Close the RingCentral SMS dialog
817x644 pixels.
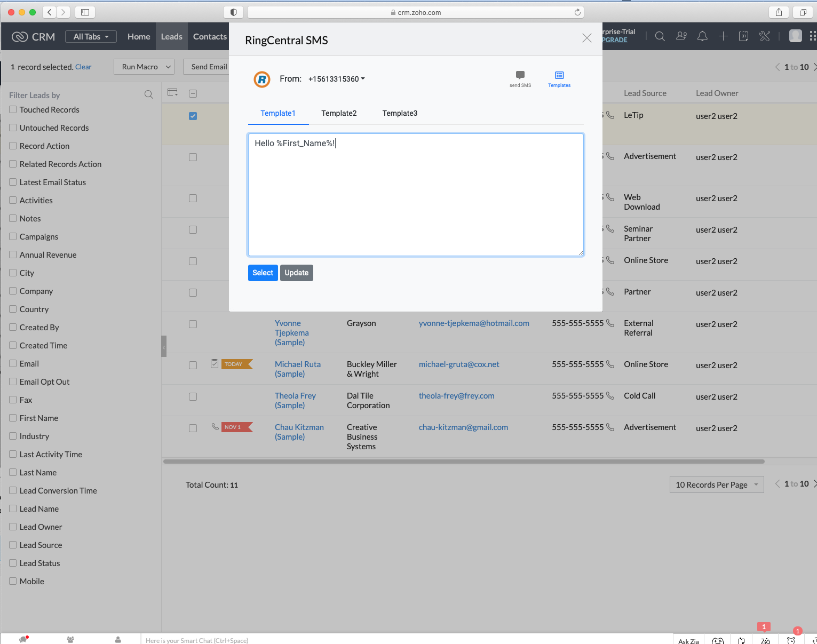click(587, 38)
